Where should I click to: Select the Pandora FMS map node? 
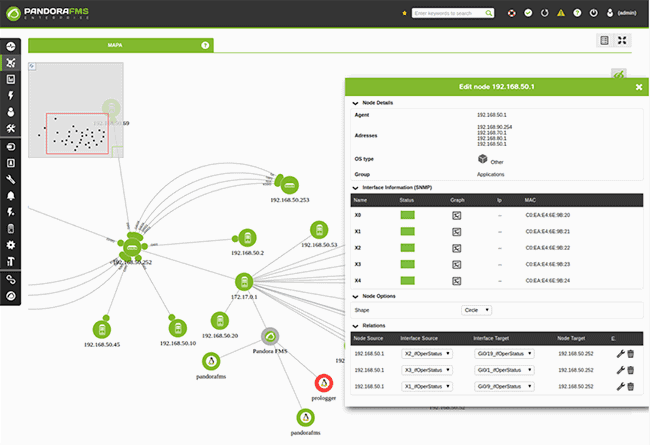click(270, 336)
